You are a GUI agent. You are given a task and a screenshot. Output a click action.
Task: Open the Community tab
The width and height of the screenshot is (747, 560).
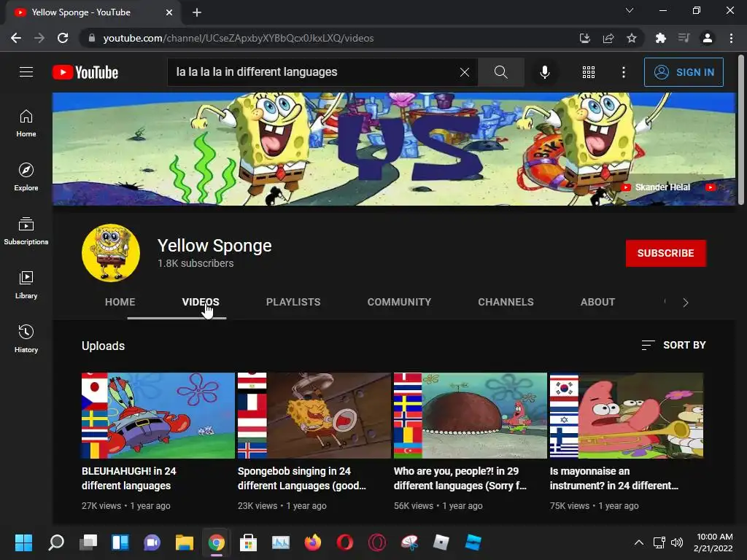click(399, 302)
